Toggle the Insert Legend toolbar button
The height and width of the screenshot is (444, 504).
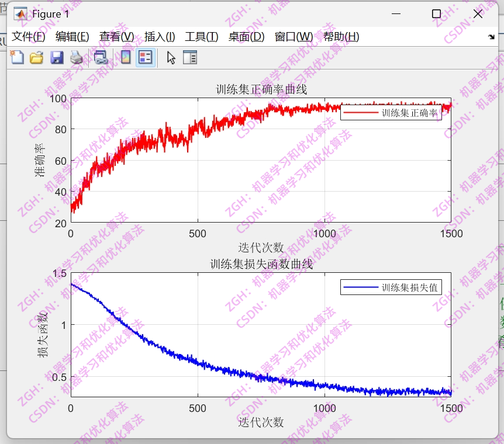146,58
